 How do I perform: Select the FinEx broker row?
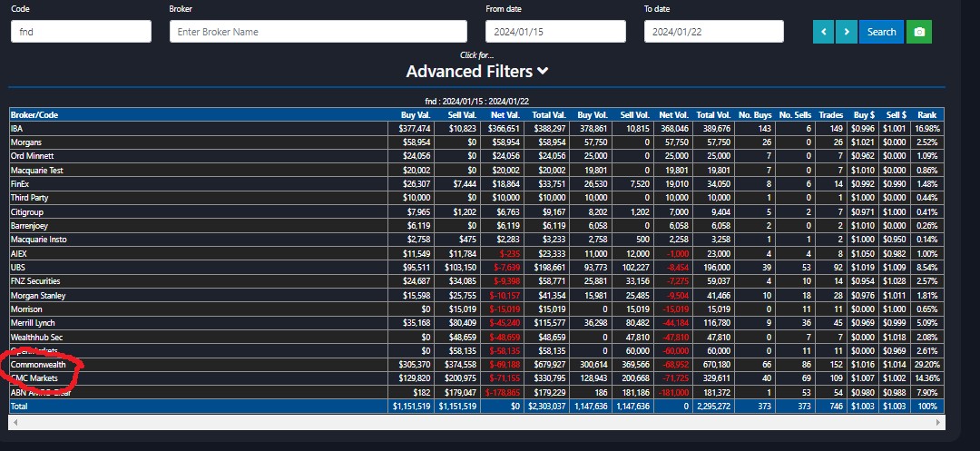tap(476, 183)
